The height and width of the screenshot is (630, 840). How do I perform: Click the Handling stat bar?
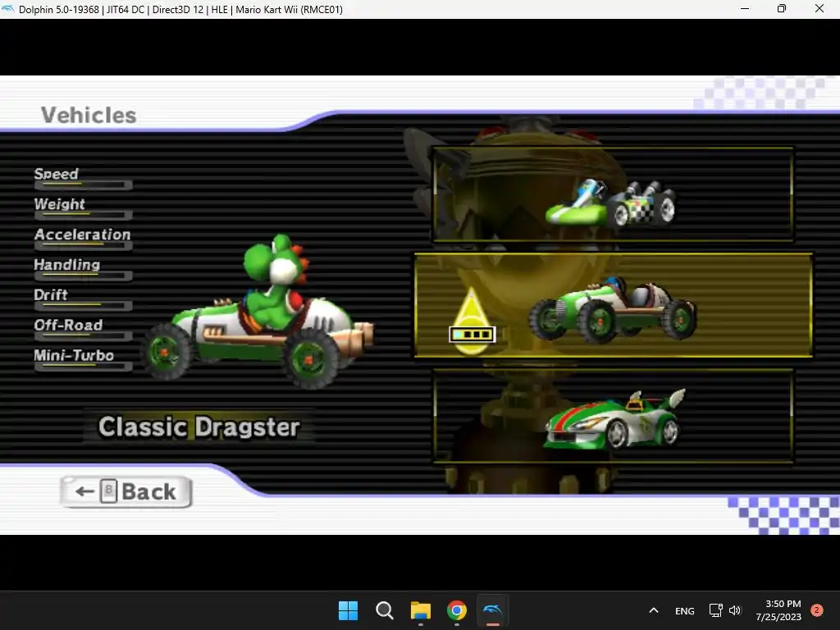83,276
